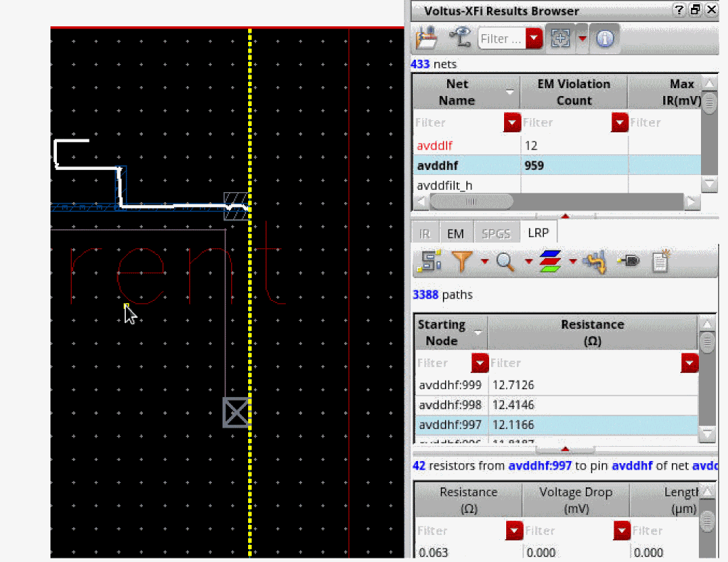
Task: Open the Resistance column filter dropdown
Action: [689, 363]
